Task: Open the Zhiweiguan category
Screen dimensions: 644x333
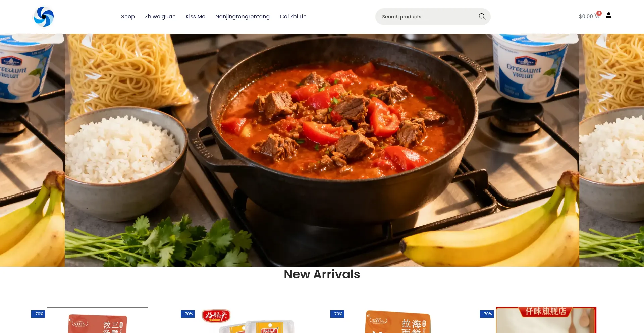Action: click(160, 17)
